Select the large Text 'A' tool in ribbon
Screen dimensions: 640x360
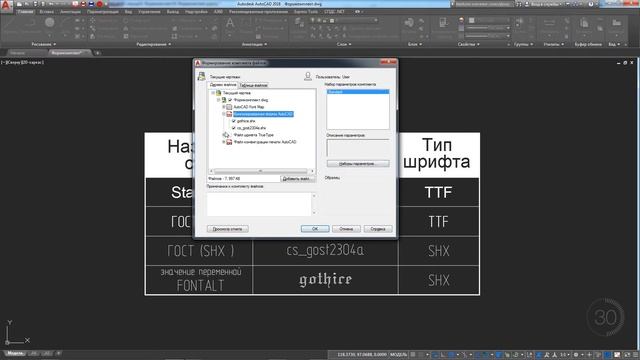(x=230, y=23)
